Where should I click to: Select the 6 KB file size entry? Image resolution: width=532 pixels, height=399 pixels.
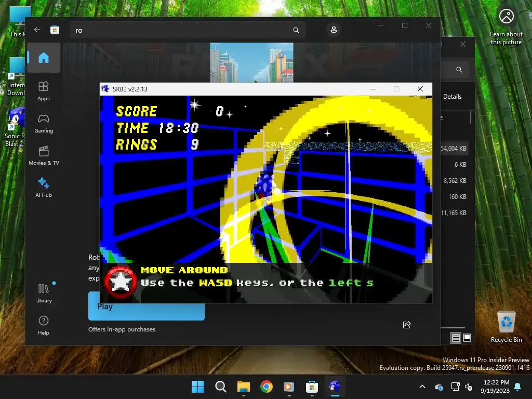pos(460,165)
